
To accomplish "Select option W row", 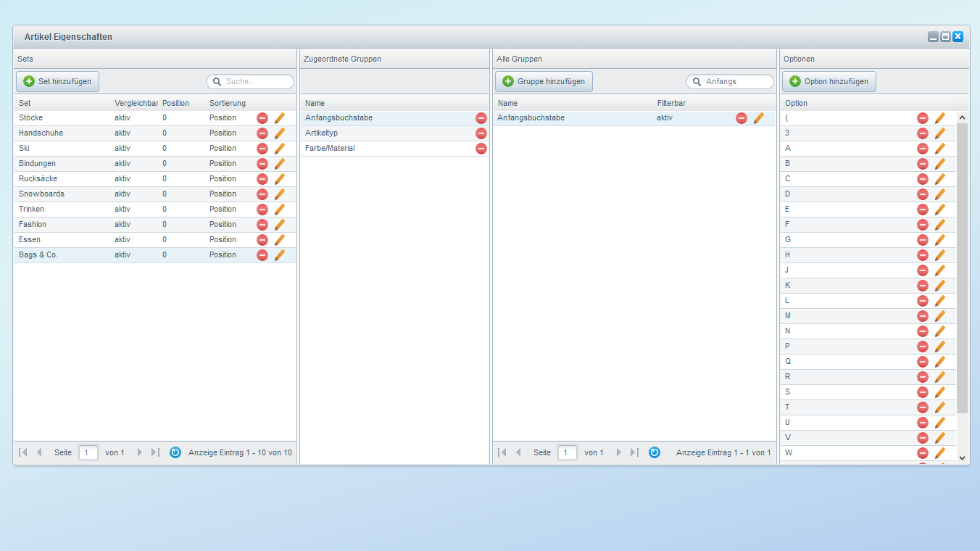I will (868, 452).
